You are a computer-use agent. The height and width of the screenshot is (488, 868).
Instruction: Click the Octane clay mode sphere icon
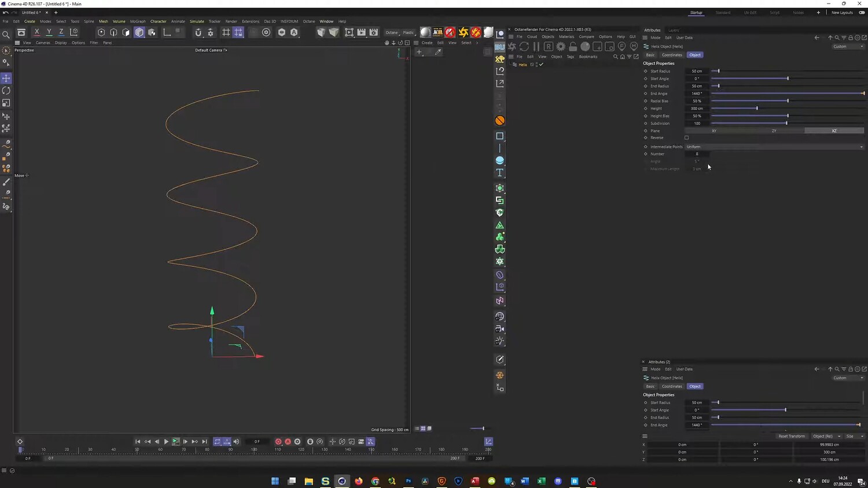[585, 46]
